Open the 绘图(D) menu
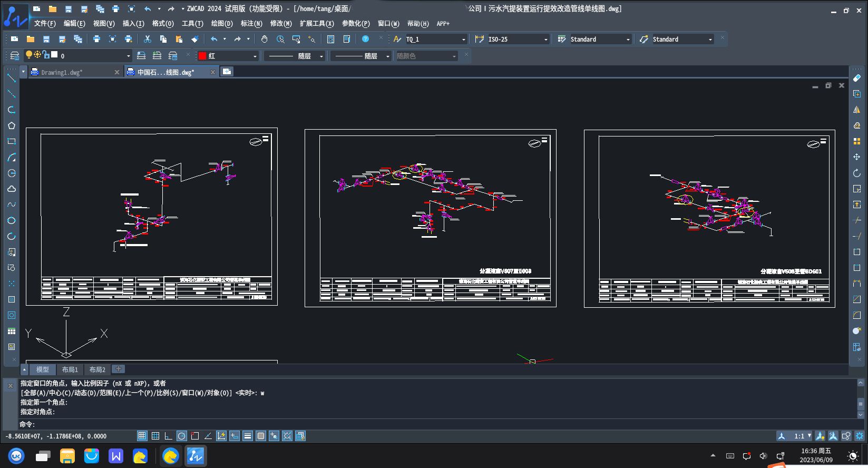This screenshot has width=868, height=468. click(221, 24)
